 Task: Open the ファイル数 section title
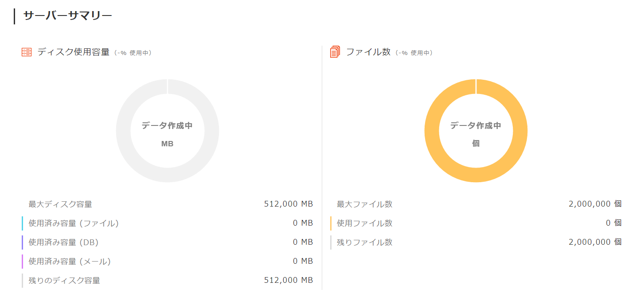tap(368, 51)
